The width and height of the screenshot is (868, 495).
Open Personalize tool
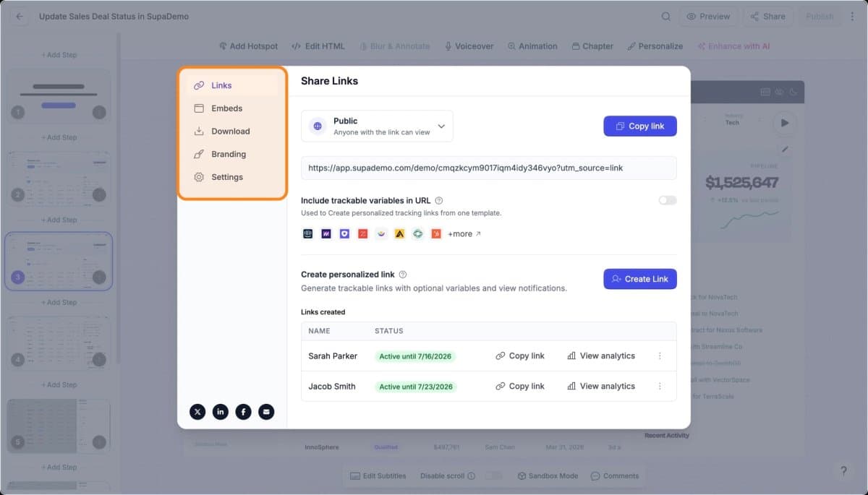(655, 46)
